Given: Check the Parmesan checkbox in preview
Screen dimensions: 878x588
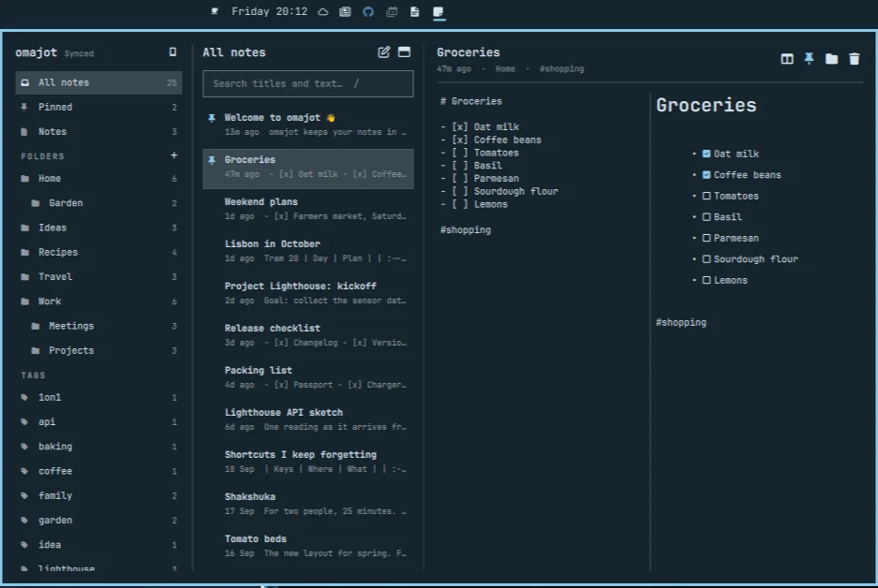Looking at the screenshot, I should (x=707, y=238).
